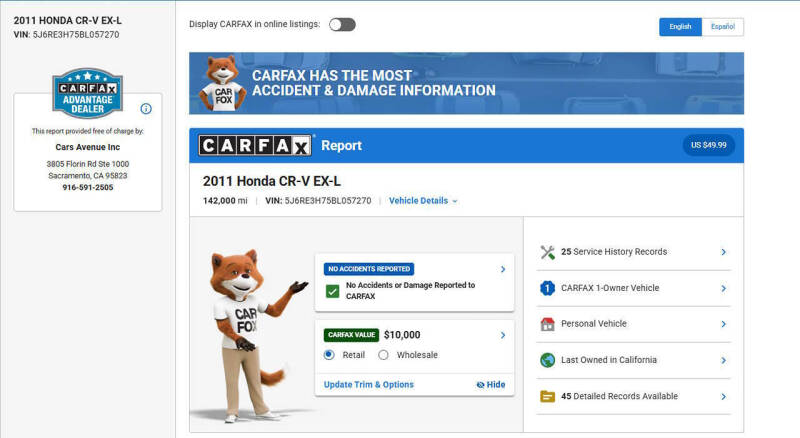Switch report language to Español
The width and height of the screenshot is (800, 438).
(722, 27)
